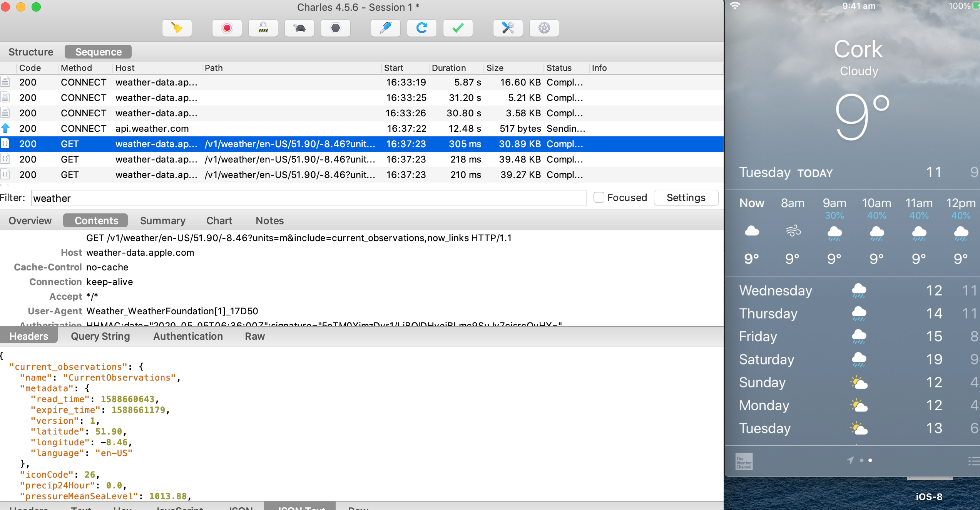This screenshot has width=980, height=510.
Task: Open the city list icon in Weather
Action: point(973,461)
